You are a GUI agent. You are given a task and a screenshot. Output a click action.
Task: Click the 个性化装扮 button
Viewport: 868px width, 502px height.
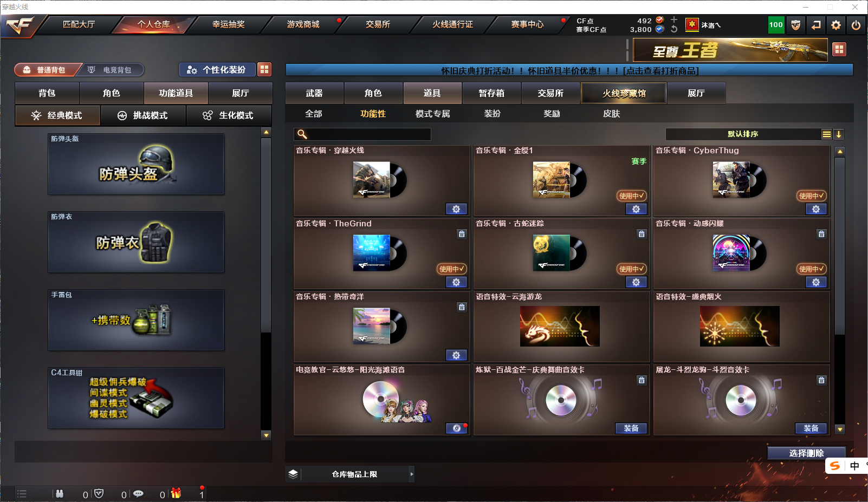[217, 70]
